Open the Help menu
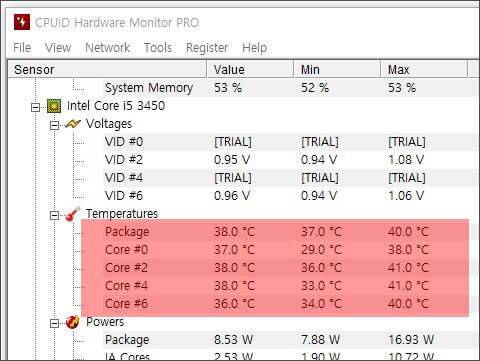 [254, 48]
